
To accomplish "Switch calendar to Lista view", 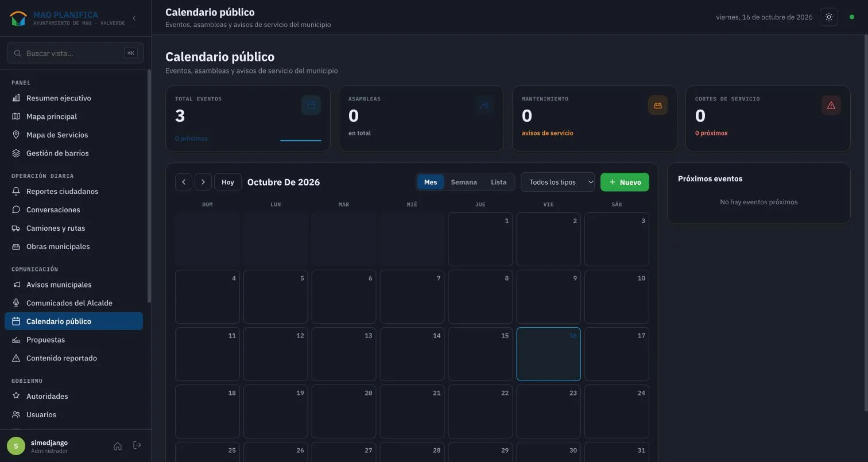I will [499, 182].
